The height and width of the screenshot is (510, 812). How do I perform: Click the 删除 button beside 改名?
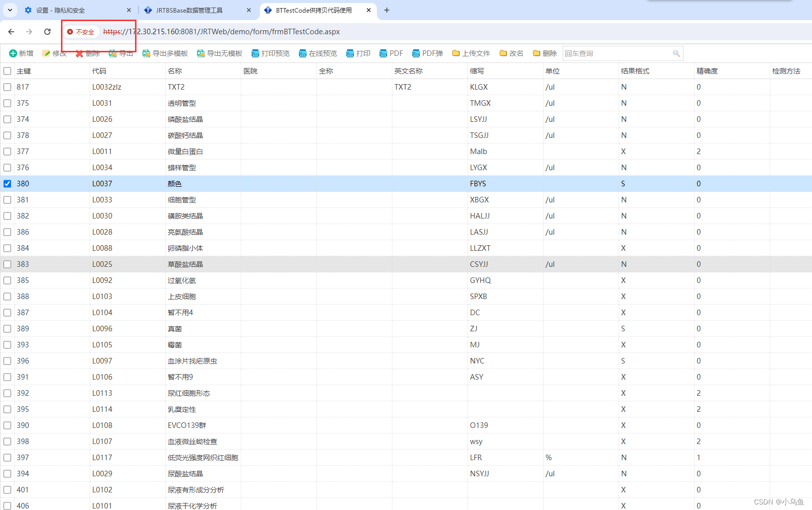545,53
